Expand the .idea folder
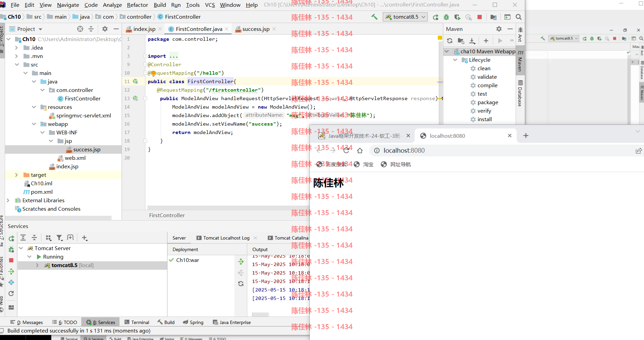The width and height of the screenshot is (644, 340). tap(16, 48)
